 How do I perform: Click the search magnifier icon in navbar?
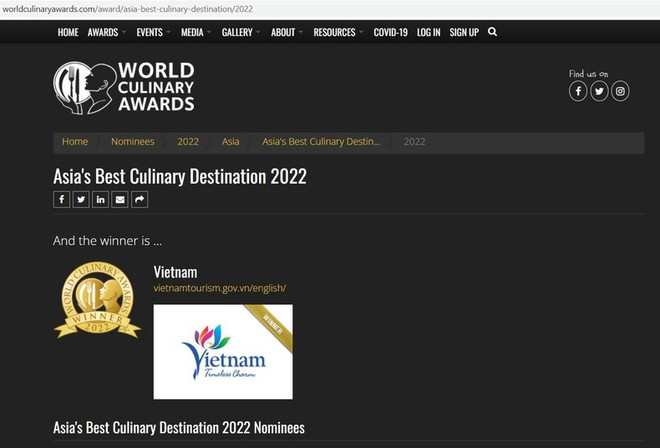click(x=492, y=32)
